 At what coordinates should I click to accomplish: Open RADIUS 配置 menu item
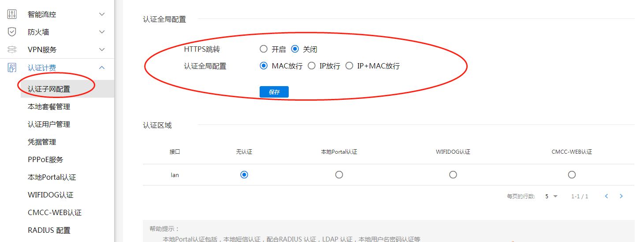(x=49, y=230)
